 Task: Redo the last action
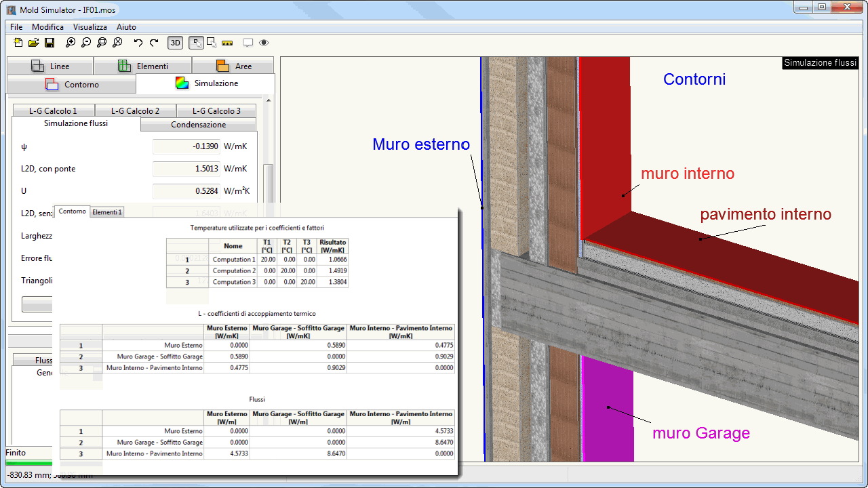coord(154,43)
